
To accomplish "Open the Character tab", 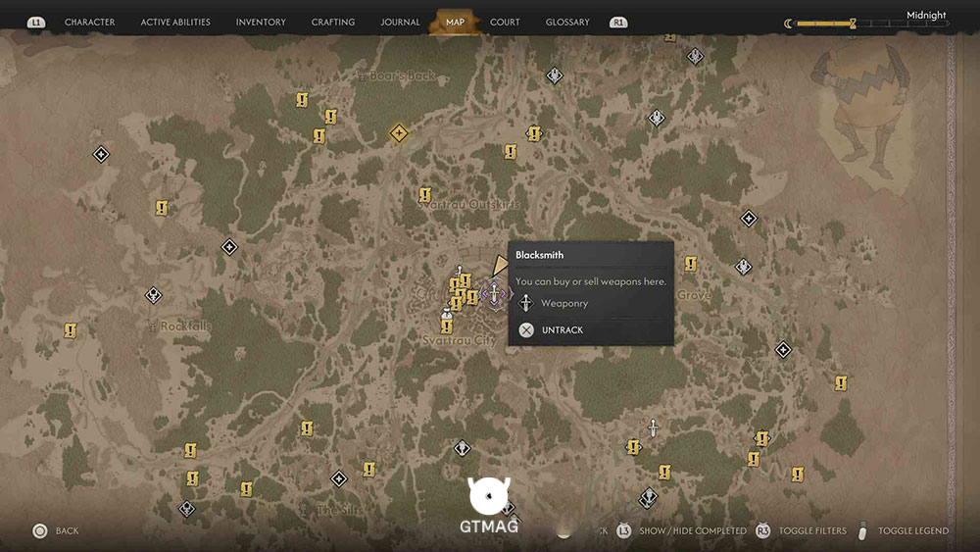I will coord(89,22).
